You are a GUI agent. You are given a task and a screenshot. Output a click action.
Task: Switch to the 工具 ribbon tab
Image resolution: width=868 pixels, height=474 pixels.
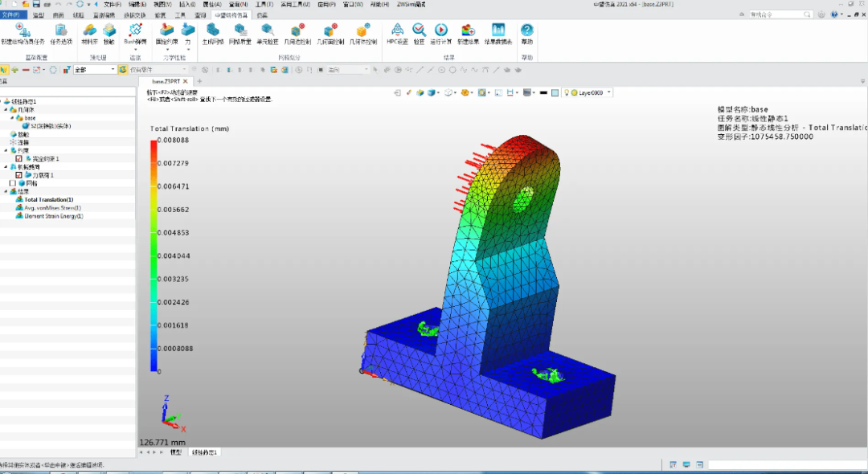coord(180,15)
